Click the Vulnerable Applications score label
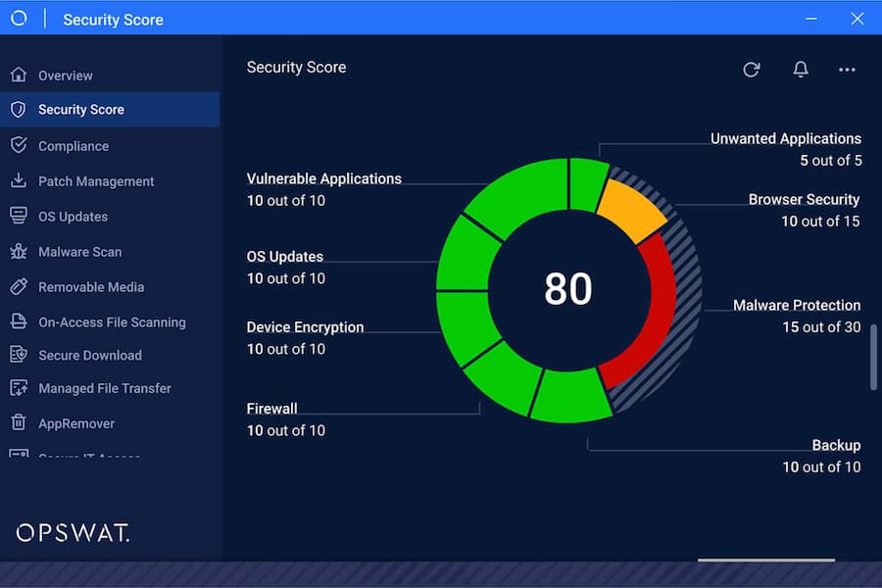The image size is (882, 588). pyautogui.click(x=323, y=179)
